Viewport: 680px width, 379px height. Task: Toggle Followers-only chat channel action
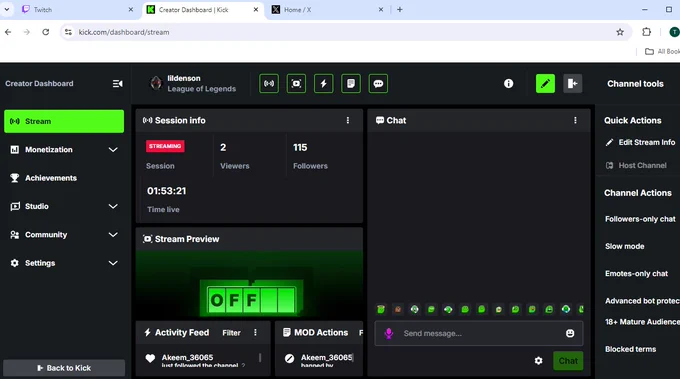[x=641, y=219]
